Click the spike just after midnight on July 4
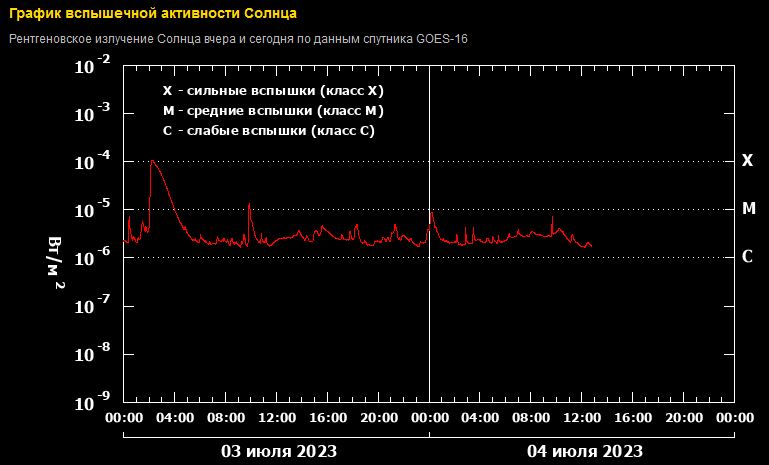Viewport: 769px width, 465px height. pyautogui.click(x=432, y=213)
